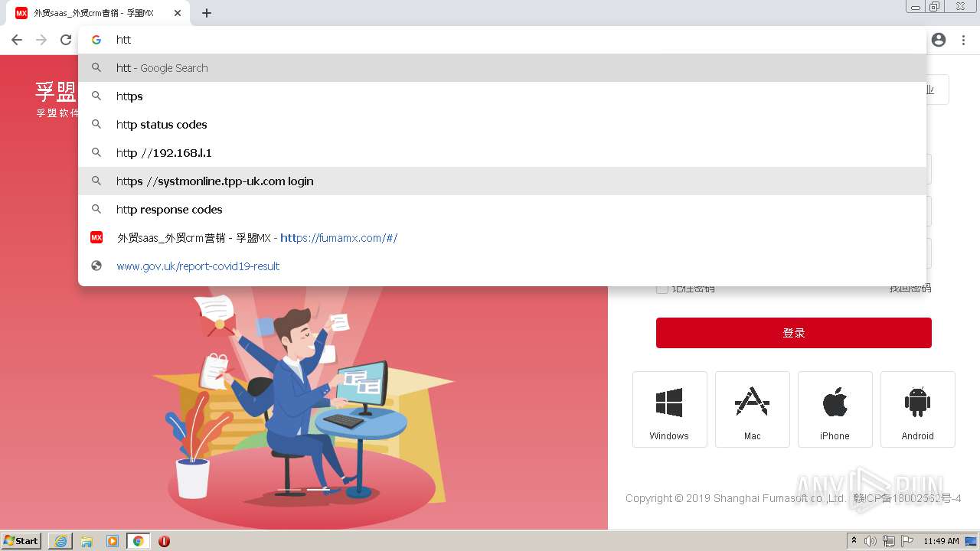Open the fumamx.com history suggestion

502,238
